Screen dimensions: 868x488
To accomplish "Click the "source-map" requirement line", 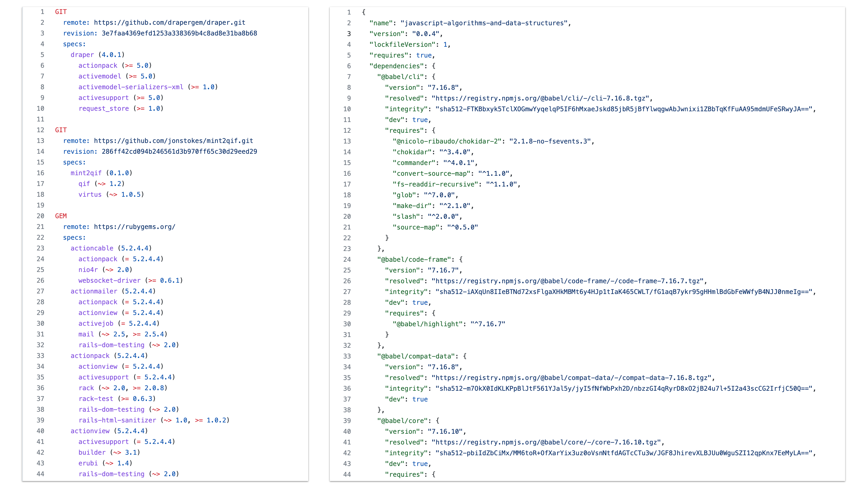I will [x=435, y=227].
